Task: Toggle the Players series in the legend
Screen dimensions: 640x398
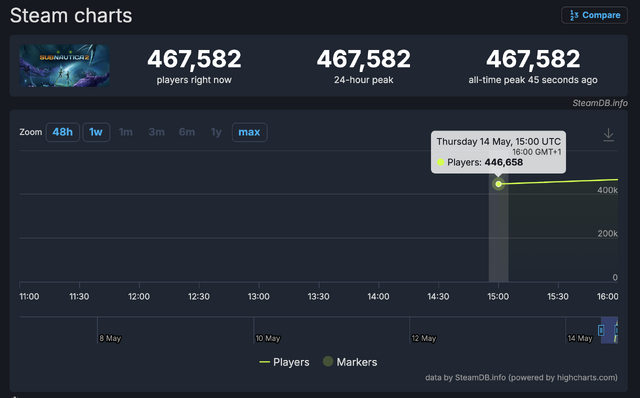Action: pyautogui.click(x=284, y=362)
